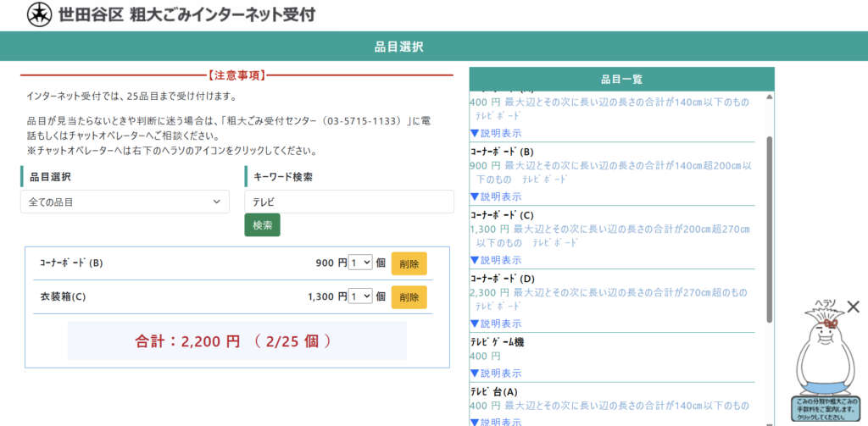Viewport: 868px width, 426px height.
Task: Select コーナーボード(D) from item list
Action: coord(503,279)
